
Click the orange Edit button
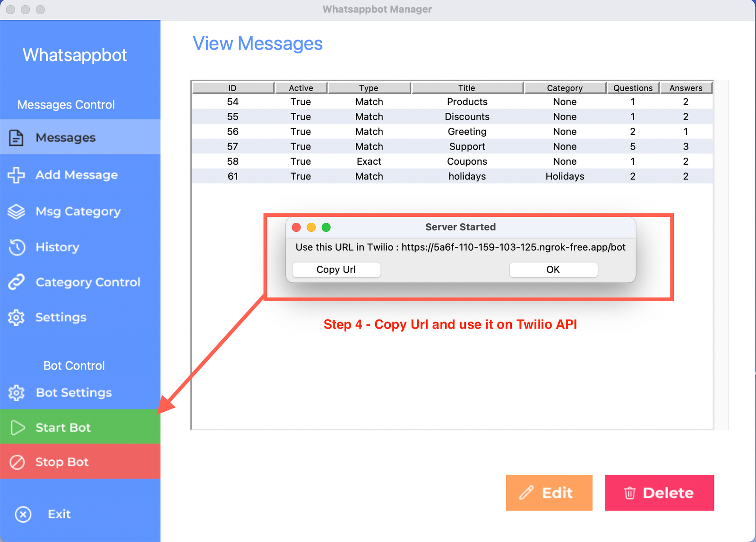coord(549,492)
